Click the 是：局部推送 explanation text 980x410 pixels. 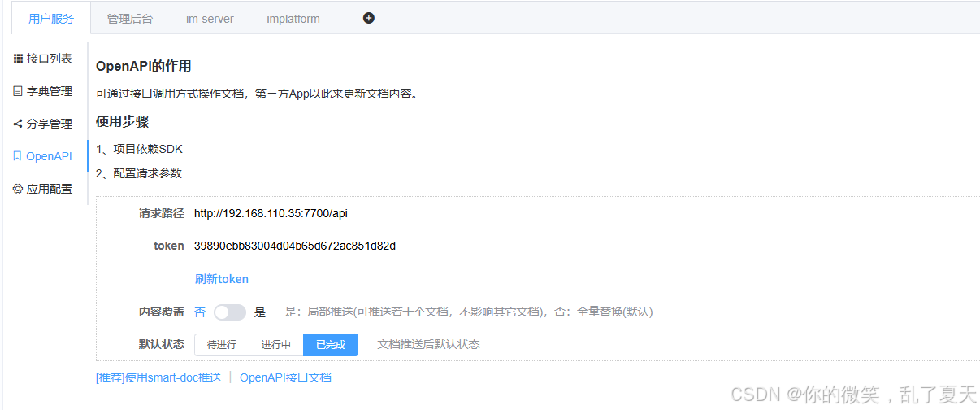[469, 312]
